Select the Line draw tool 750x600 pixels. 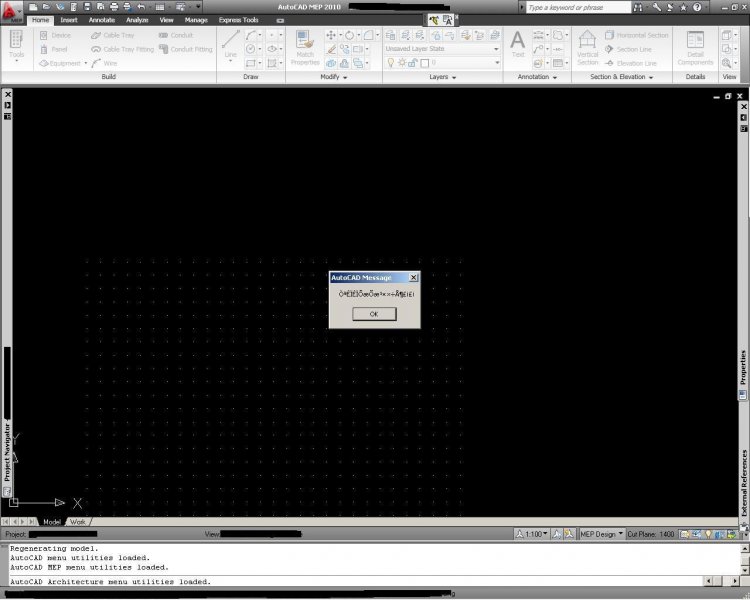point(231,44)
